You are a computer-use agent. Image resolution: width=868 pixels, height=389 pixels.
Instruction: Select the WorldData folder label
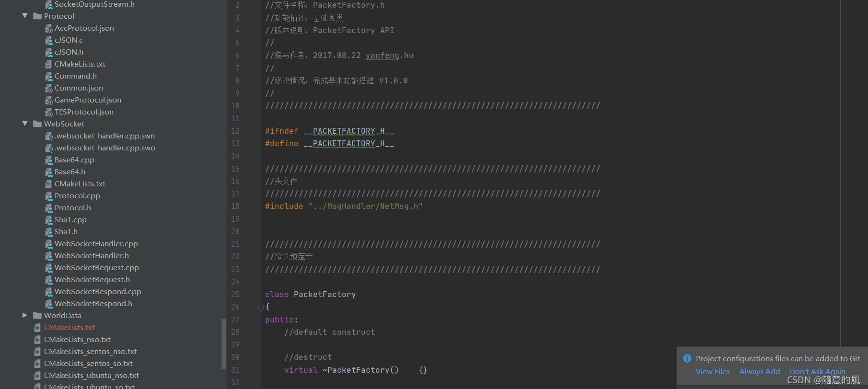pyautogui.click(x=63, y=316)
